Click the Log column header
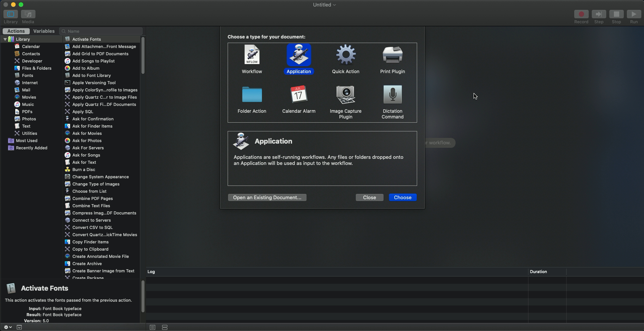Screen dimensions: 644x331 (x=337, y=272)
